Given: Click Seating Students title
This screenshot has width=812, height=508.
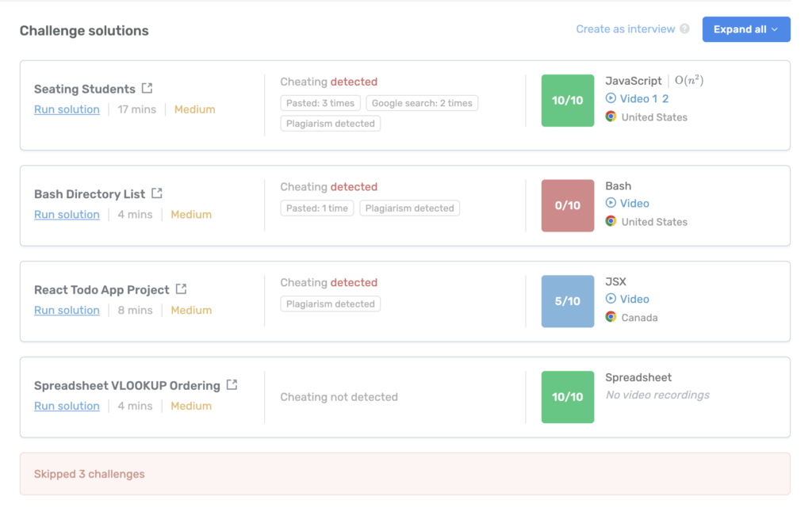Looking at the screenshot, I should [x=84, y=89].
